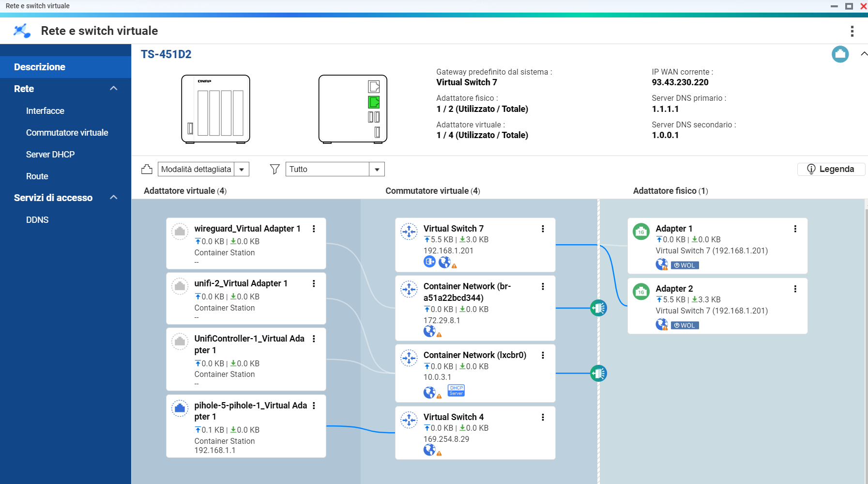Open the three-dot menu for Virtual Switch 7

(543, 229)
